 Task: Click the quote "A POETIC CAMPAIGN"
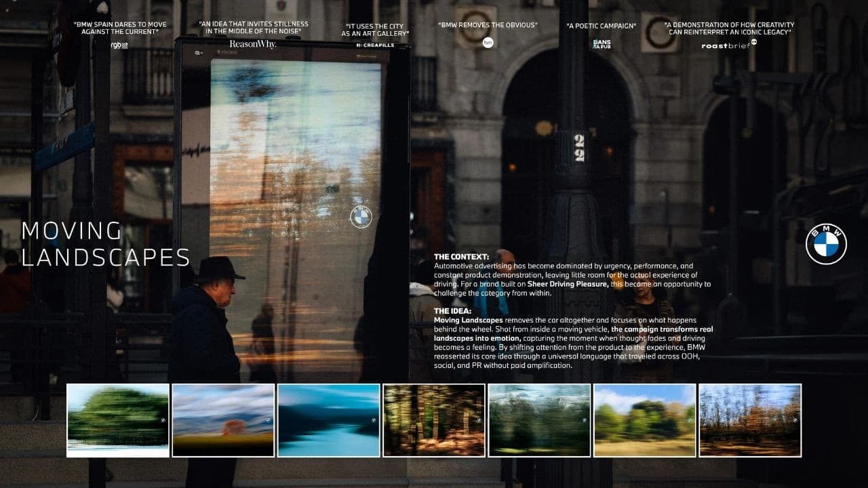601,26
